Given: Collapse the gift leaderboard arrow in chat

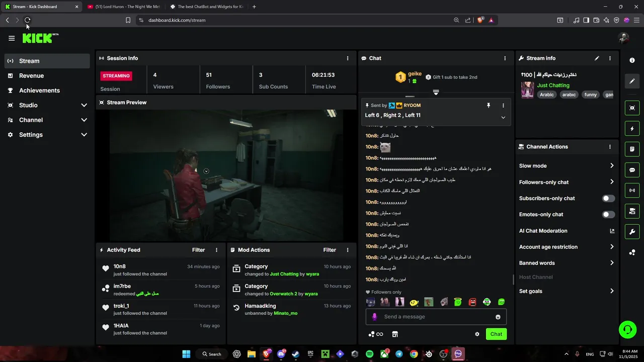Looking at the screenshot, I should point(436,93).
